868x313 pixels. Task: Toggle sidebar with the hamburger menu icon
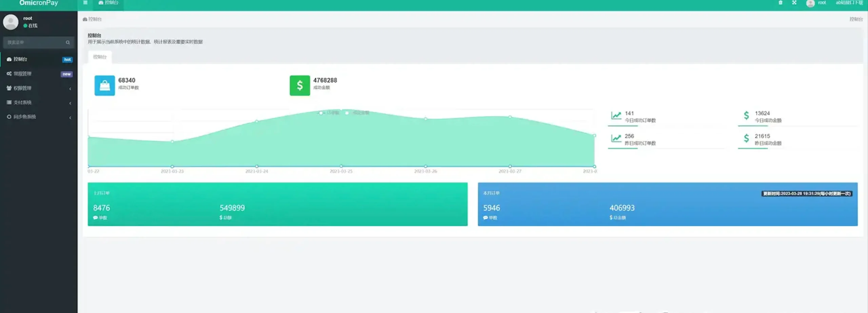tap(85, 3)
